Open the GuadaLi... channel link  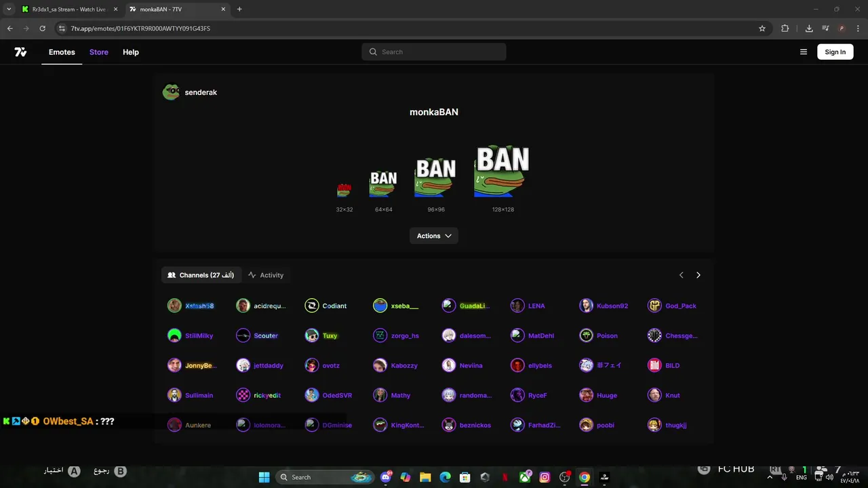point(475,306)
